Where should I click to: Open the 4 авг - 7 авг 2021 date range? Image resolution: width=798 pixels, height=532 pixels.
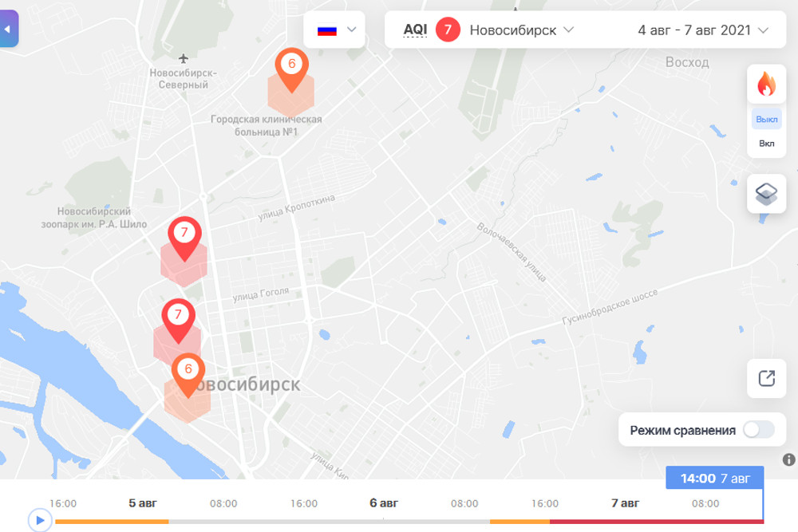703,30
